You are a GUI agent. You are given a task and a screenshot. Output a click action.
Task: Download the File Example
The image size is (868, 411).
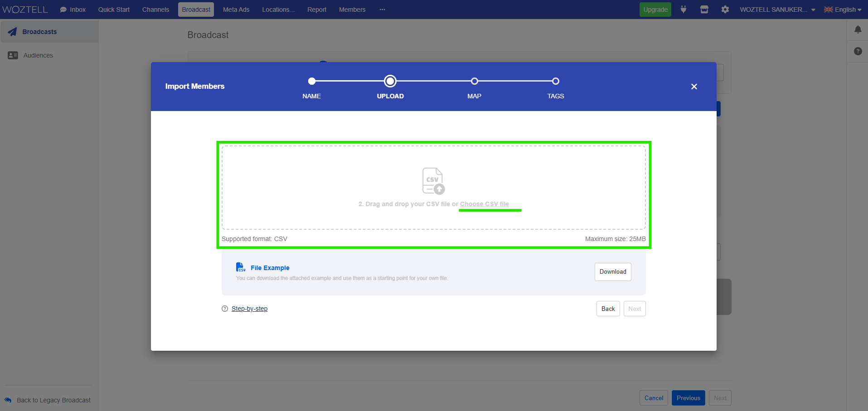[612, 271]
